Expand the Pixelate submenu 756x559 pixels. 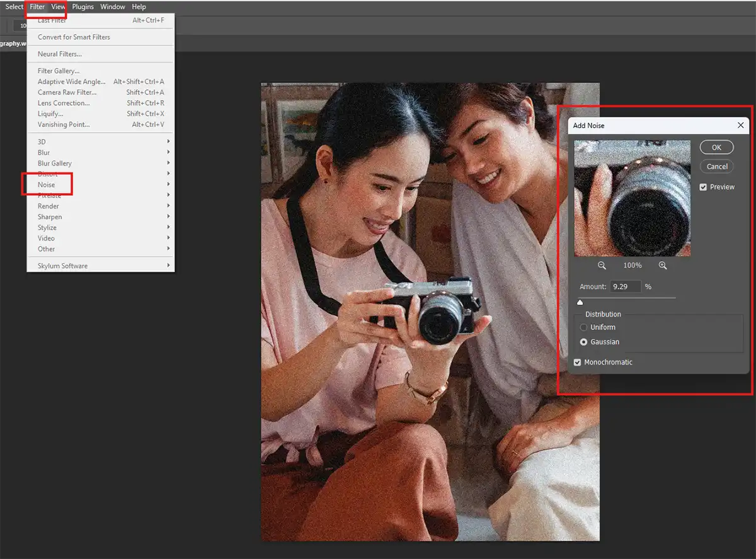pyautogui.click(x=101, y=195)
